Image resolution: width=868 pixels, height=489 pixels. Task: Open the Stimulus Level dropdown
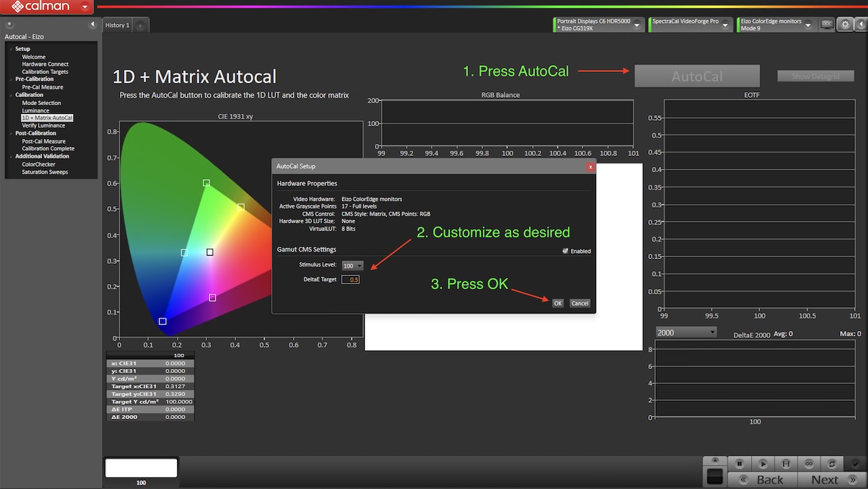[x=352, y=266]
